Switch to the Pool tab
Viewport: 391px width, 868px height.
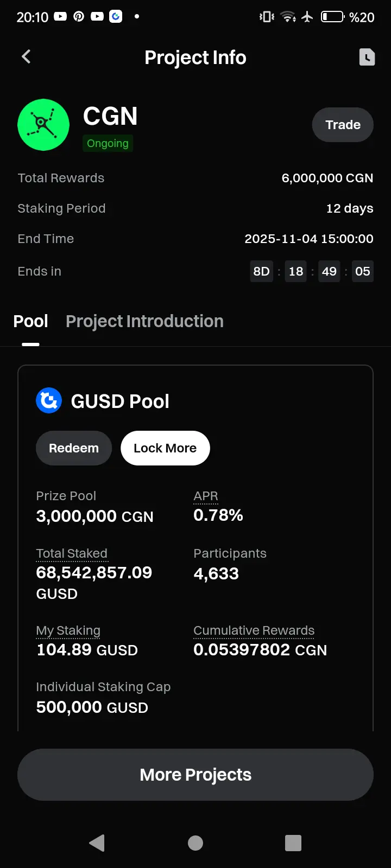[x=30, y=321]
